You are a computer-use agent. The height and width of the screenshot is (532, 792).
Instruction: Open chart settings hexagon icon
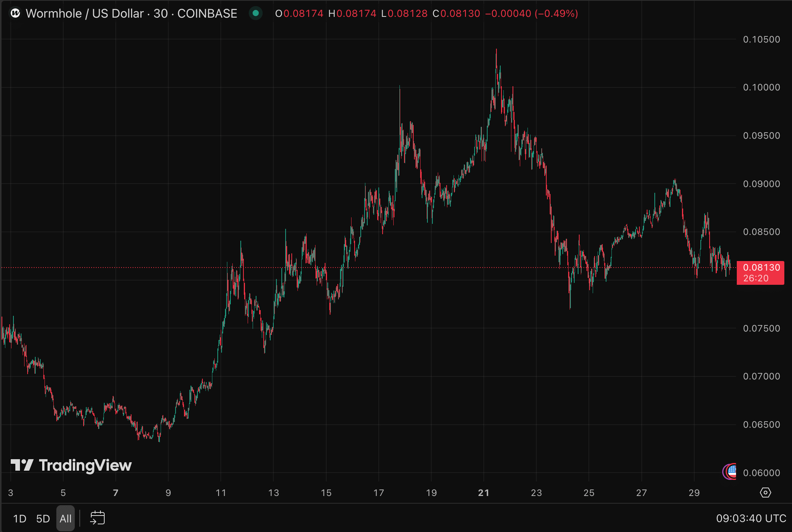pos(765,493)
